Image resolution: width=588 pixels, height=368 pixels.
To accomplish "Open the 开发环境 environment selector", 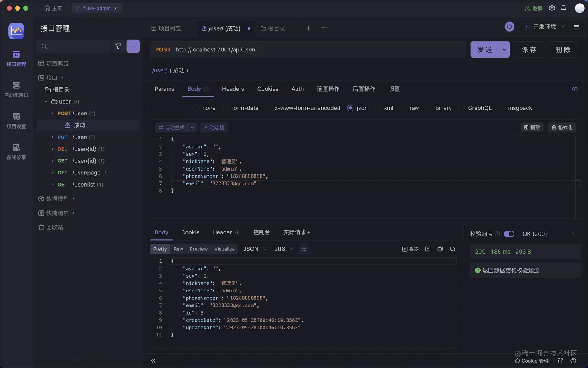I will (x=544, y=26).
